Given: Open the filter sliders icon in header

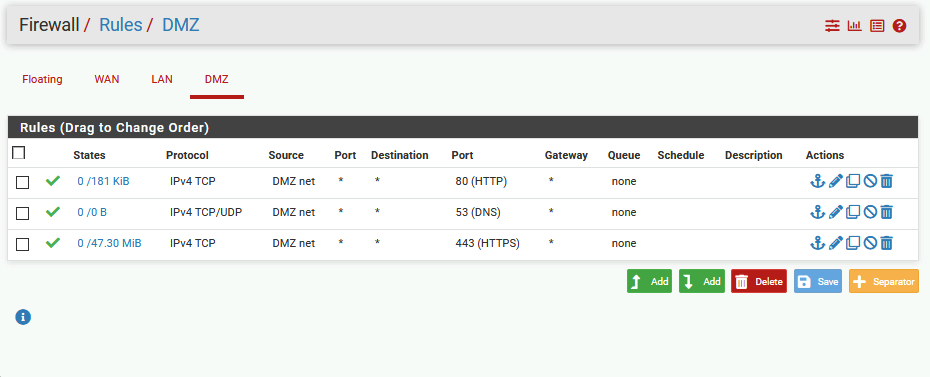Looking at the screenshot, I should pyautogui.click(x=832, y=25).
